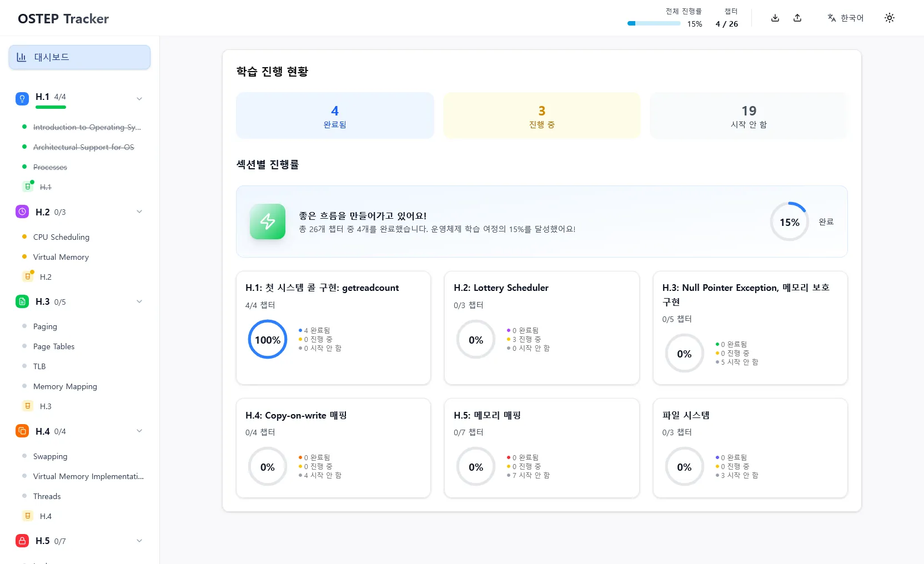This screenshot has height=564, width=924.
Task: Open the H.5 메모리 매핑 card
Action: click(542, 448)
